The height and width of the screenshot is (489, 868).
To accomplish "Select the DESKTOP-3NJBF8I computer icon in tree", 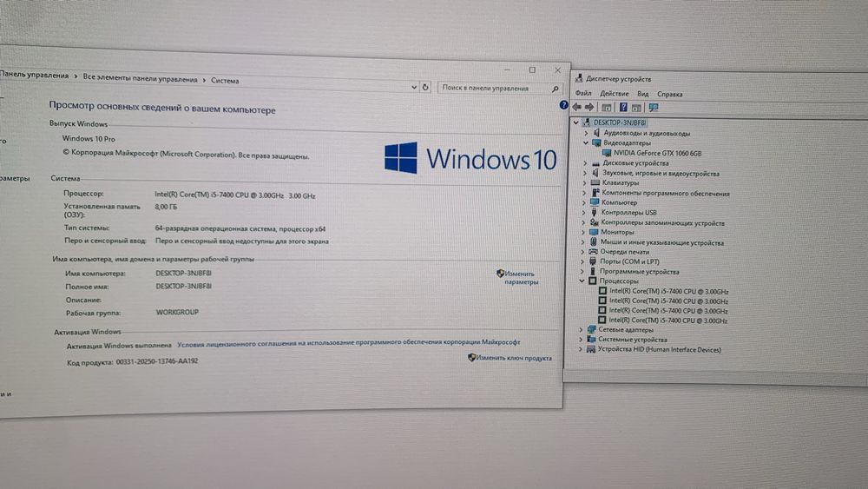I will [x=586, y=122].
